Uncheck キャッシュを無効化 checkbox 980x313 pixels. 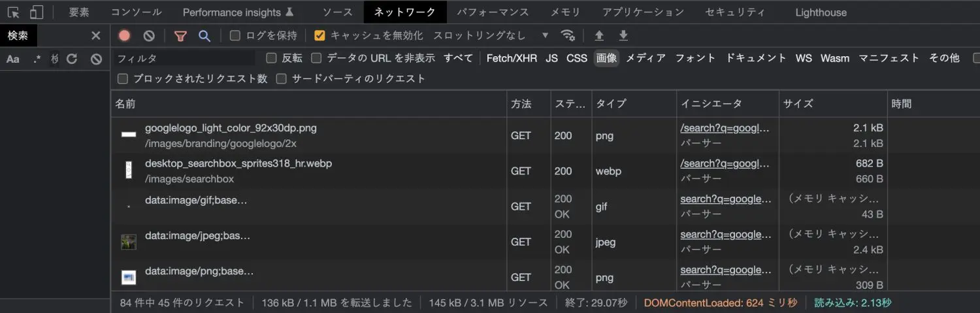[319, 35]
